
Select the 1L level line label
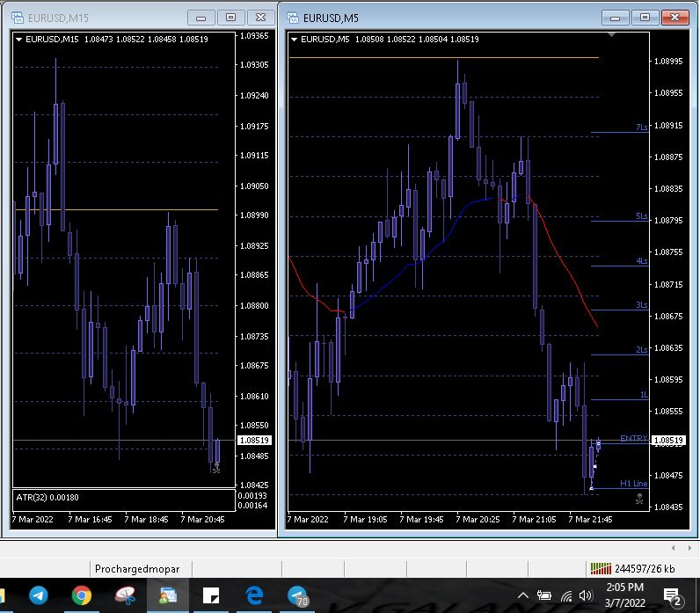(x=644, y=395)
